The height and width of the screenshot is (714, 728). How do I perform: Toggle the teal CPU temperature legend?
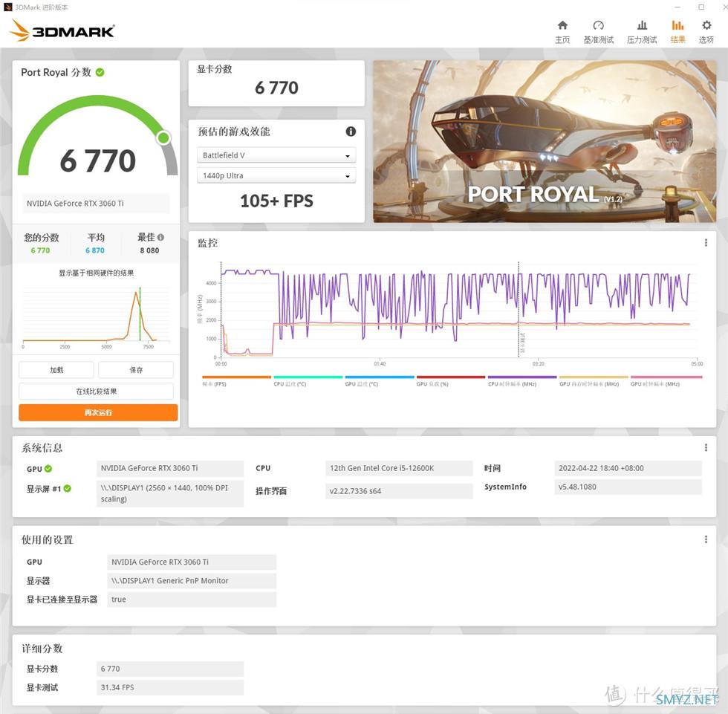[308, 380]
